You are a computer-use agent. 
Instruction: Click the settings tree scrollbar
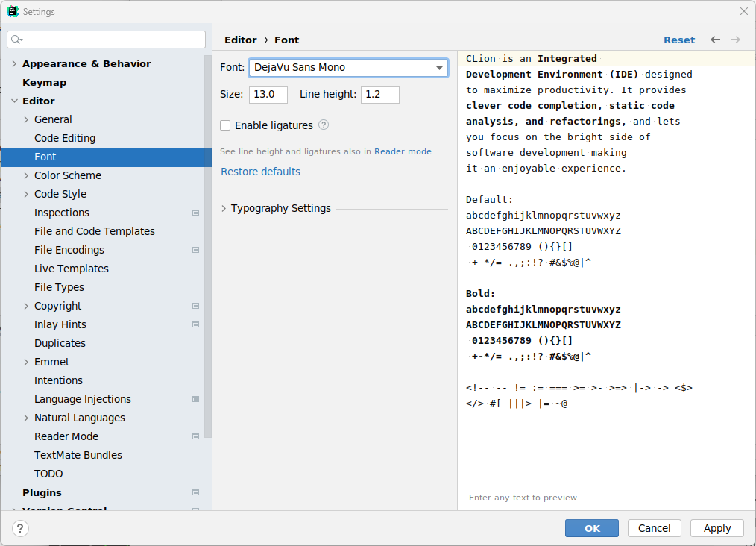[208, 246]
